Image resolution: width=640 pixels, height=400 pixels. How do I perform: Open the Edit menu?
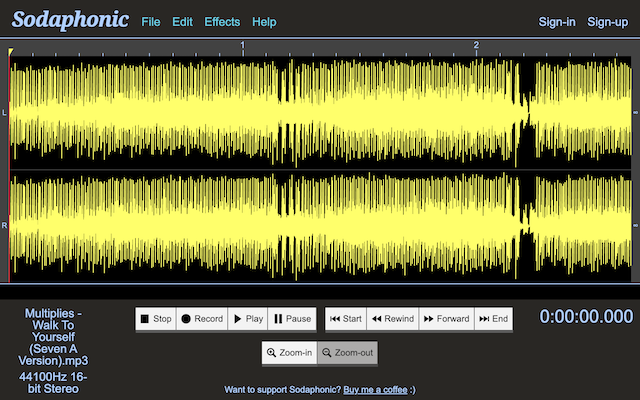coord(182,22)
